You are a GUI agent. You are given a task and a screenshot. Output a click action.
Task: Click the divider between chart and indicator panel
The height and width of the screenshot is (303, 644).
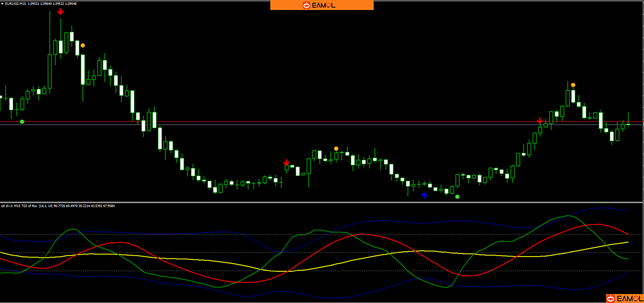pyautogui.click(x=322, y=202)
